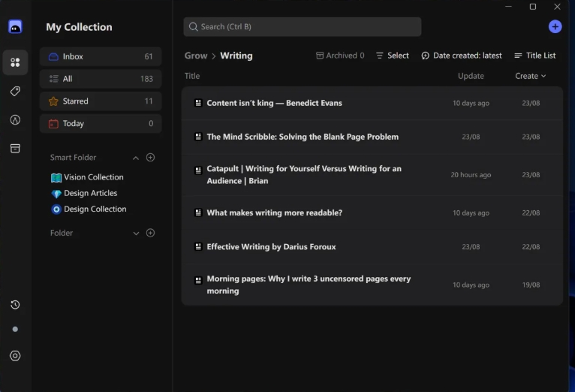Add a new Smart Folder with the plus icon
This screenshot has height=392, width=575.
click(150, 157)
